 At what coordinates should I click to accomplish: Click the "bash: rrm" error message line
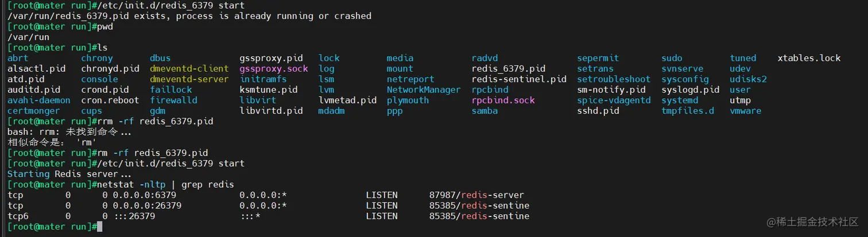(x=69, y=132)
